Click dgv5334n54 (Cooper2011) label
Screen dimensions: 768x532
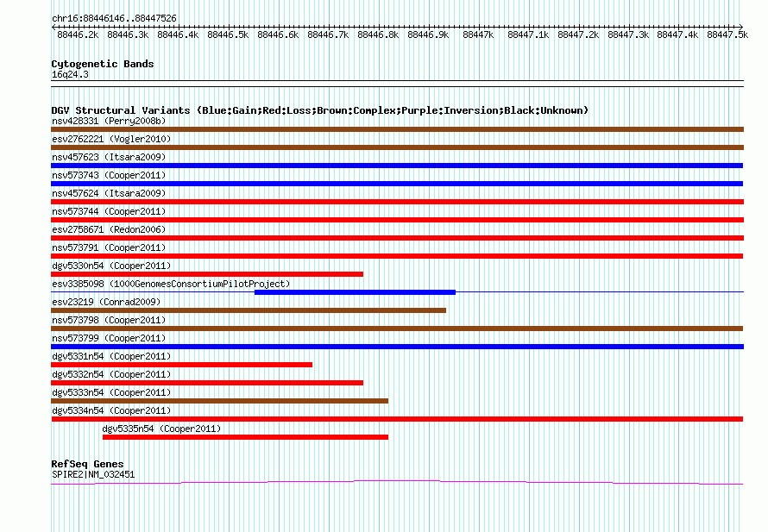pyautogui.click(x=111, y=410)
